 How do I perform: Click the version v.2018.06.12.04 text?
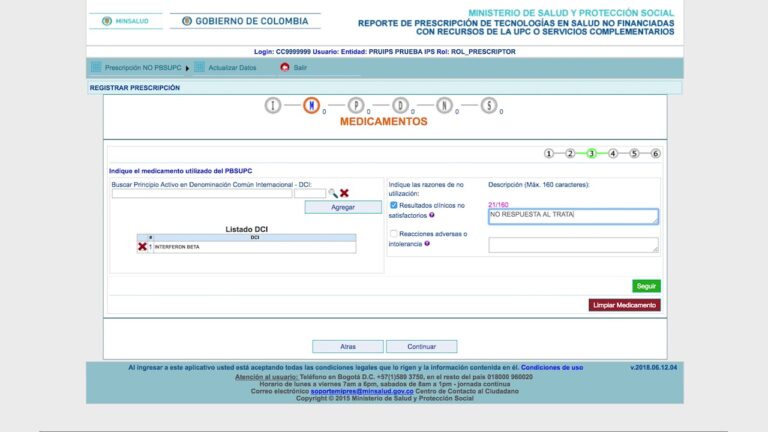[x=653, y=367]
